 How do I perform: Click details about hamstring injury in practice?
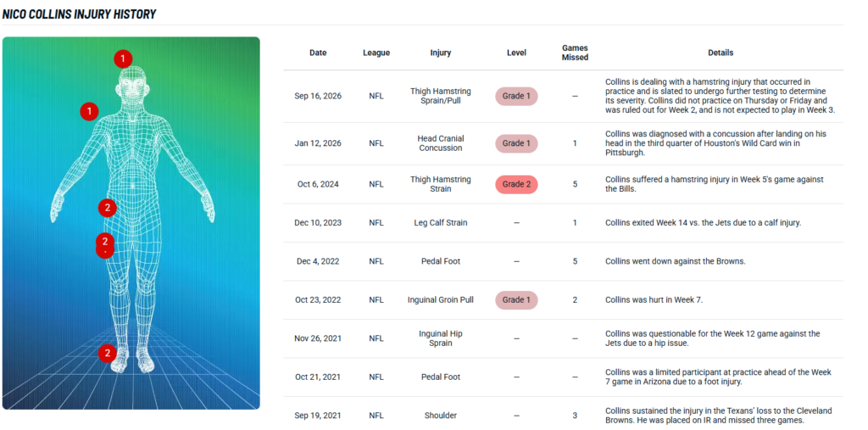(720, 96)
